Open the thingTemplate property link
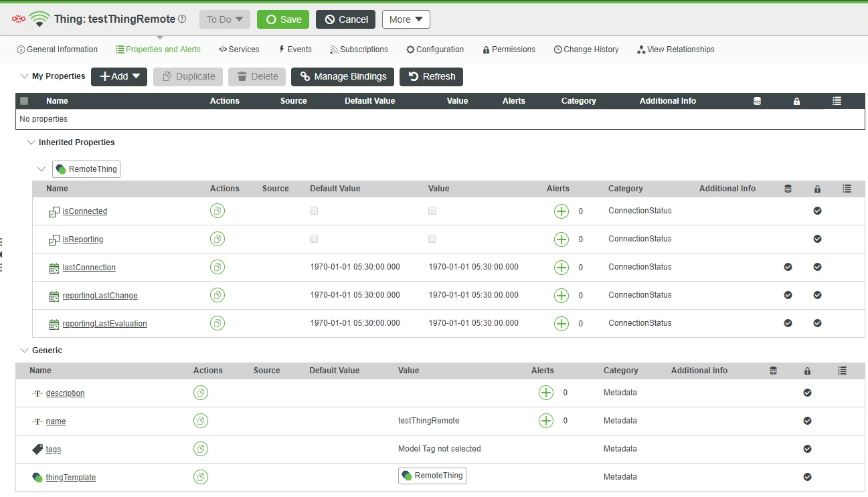Image resolution: width=868 pixels, height=497 pixels. [x=71, y=478]
